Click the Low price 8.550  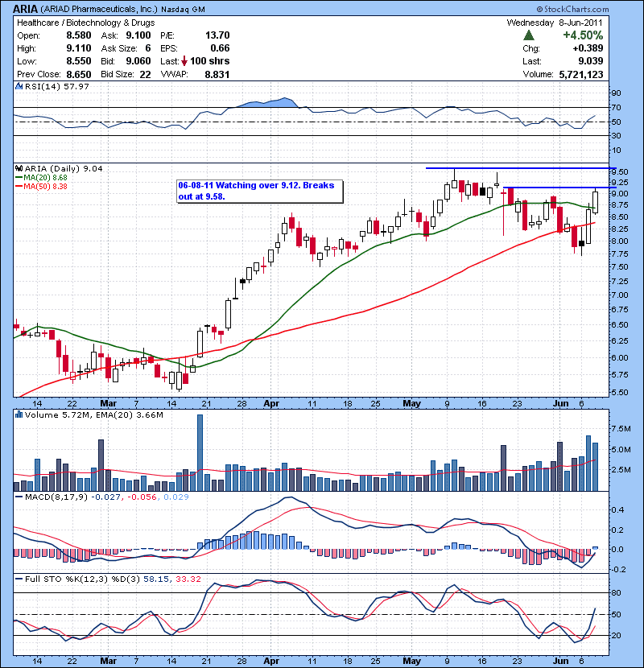pyautogui.click(x=79, y=61)
